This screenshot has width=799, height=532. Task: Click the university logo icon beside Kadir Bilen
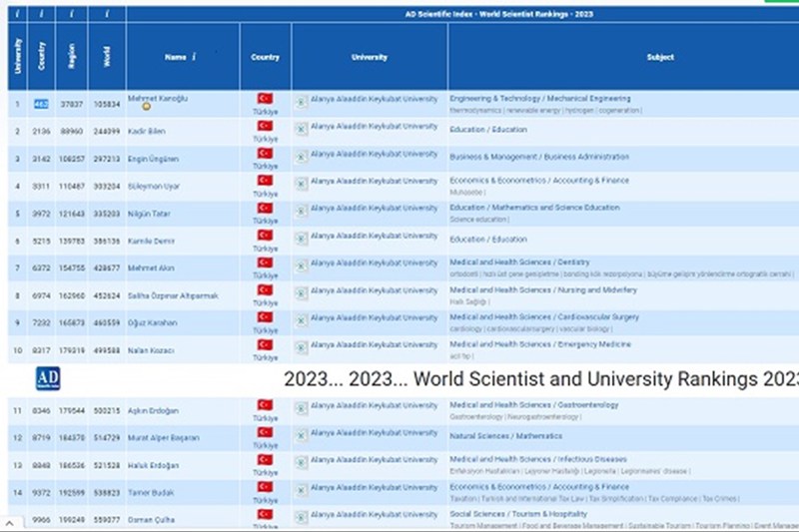point(301,129)
